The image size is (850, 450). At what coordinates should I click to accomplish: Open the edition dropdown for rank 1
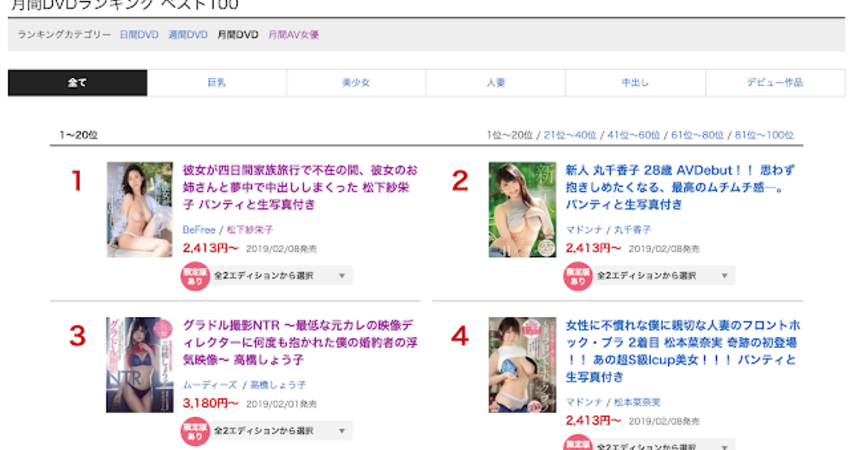[x=282, y=276]
